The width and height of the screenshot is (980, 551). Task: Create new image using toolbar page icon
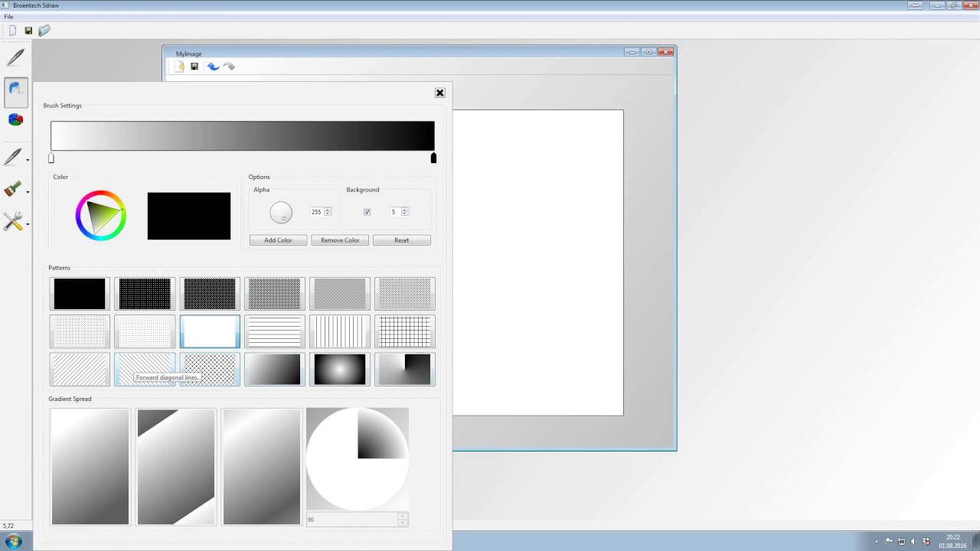pos(178,67)
